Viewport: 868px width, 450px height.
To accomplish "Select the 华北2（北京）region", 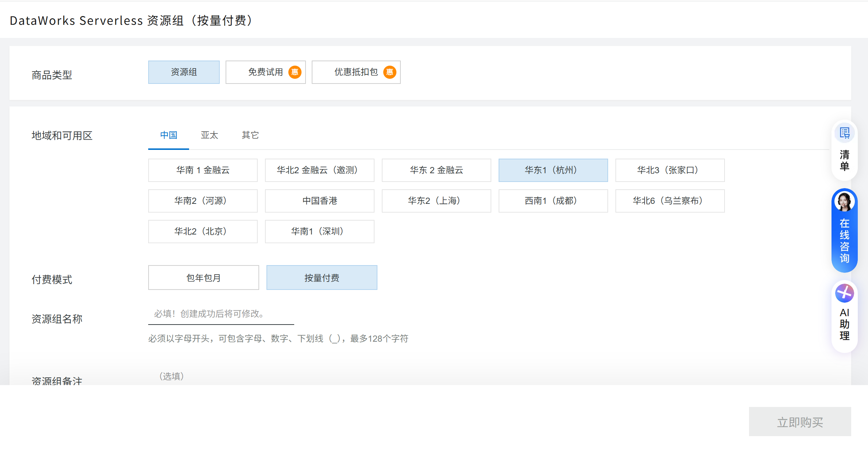I will 203,231.
